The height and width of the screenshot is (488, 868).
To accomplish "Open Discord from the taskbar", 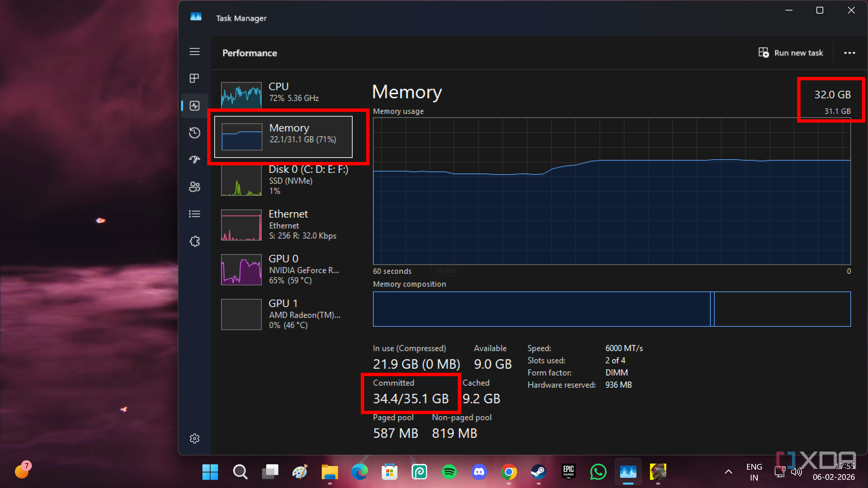I will point(479,472).
